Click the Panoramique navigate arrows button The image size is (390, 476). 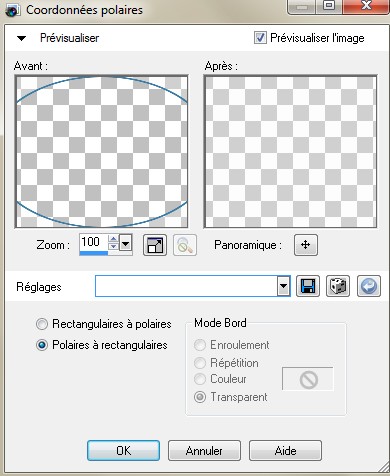click(x=306, y=245)
